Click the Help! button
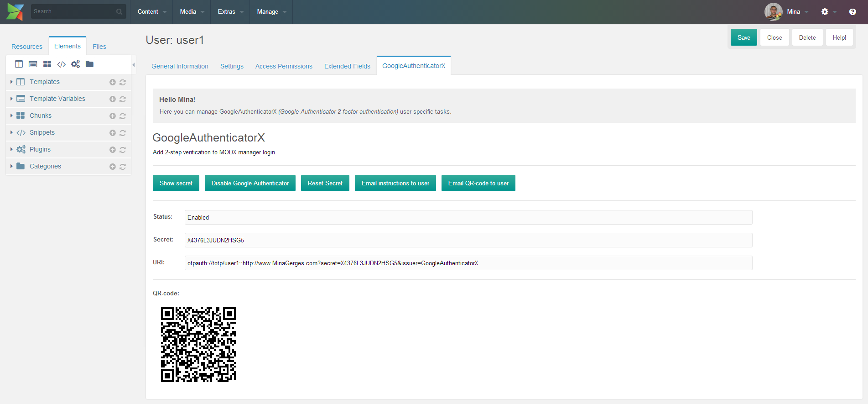Image resolution: width=868 pixels, height=404 pixels. pos(839,37)
